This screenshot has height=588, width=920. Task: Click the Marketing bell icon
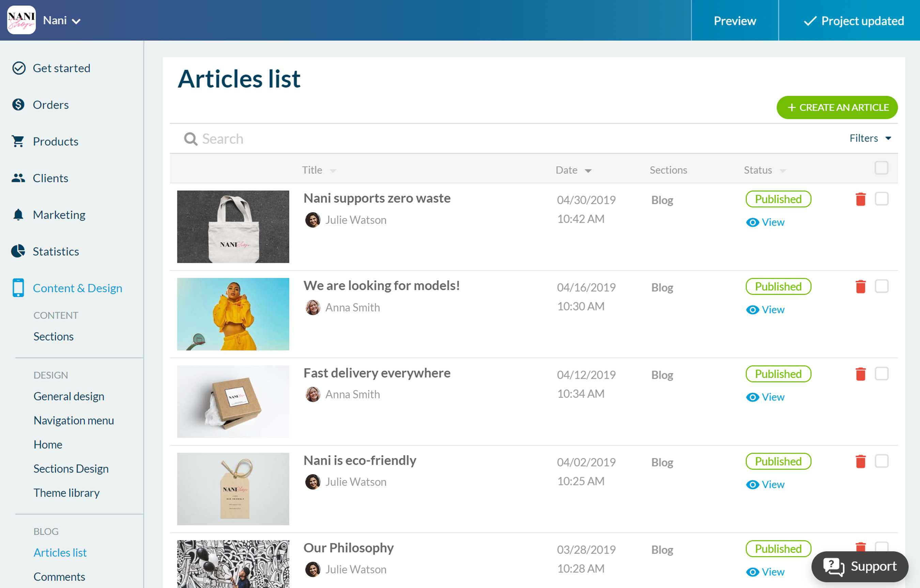click(18, 214)
